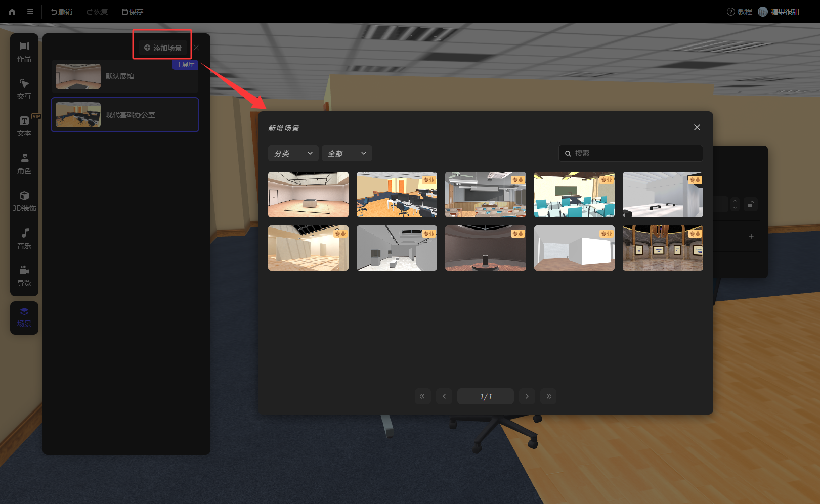
Task: Expand the 全部 filter dropdown
Action: click(347, 153)
